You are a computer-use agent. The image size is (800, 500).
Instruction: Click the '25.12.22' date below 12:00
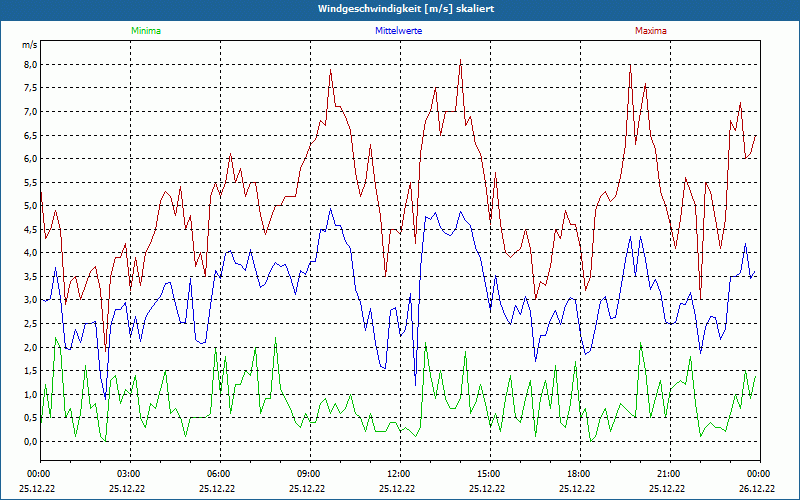[396, 488]
